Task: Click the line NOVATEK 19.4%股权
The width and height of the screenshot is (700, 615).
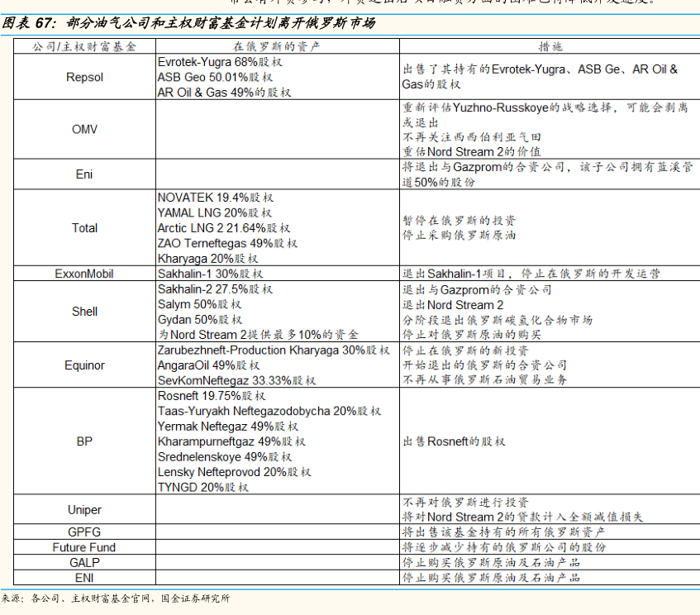Action: (216, 198)
